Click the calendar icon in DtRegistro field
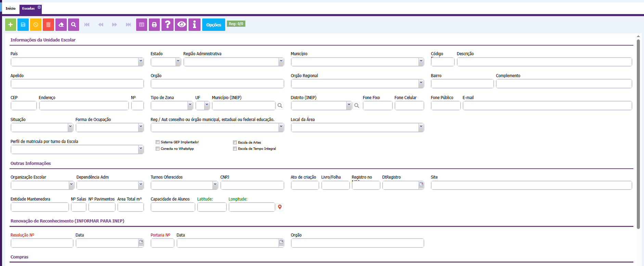644x266 pixels. (x=421, y=185)
